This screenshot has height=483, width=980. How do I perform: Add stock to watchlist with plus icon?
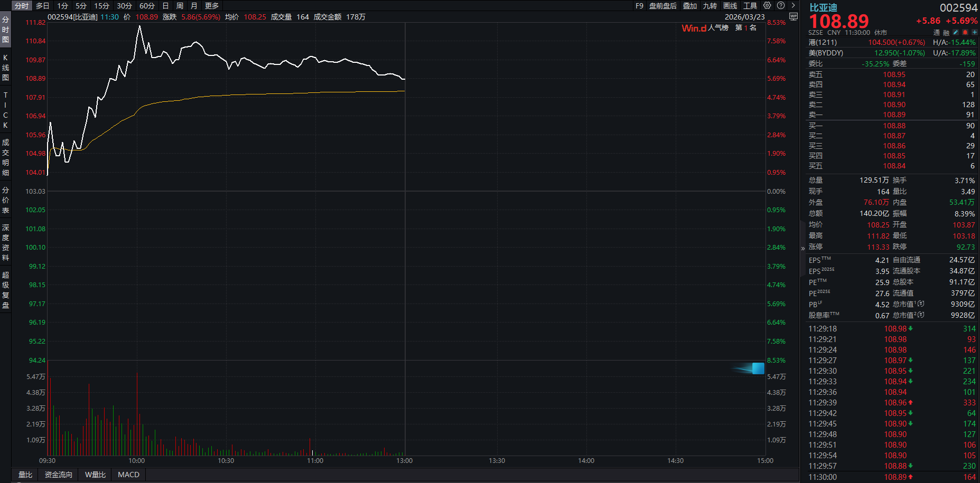(974, 33)
